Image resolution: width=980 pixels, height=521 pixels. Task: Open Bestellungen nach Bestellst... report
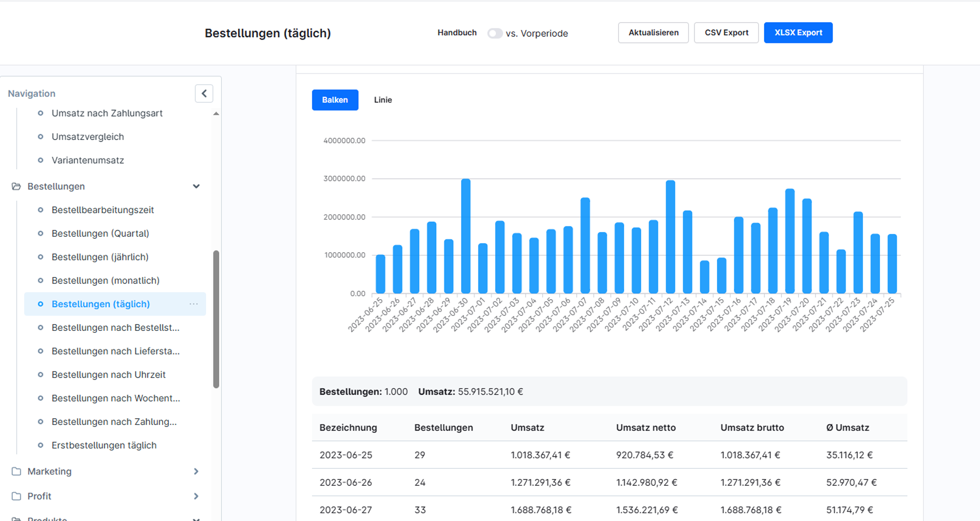[x=115, y=328]
